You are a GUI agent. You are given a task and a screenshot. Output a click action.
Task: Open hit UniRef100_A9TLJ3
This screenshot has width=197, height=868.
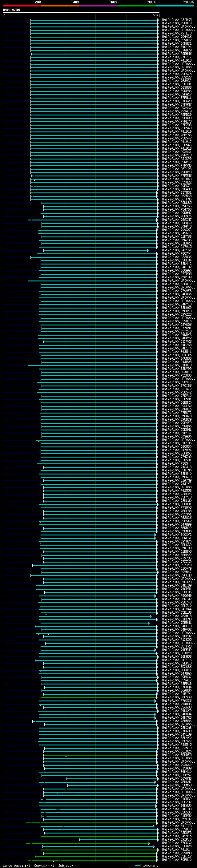point(176,33)
